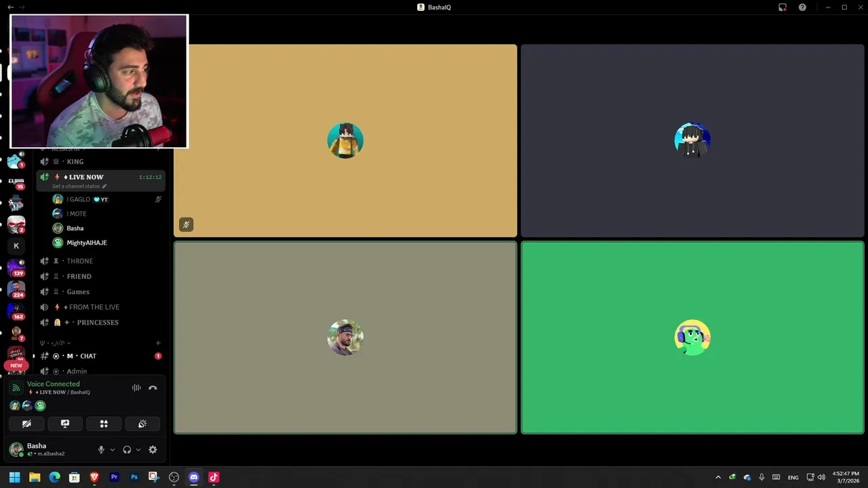This screenshot has width=868, height=488.
Task: Show hidden system tray icons
Action: click(x=718, y=477)
